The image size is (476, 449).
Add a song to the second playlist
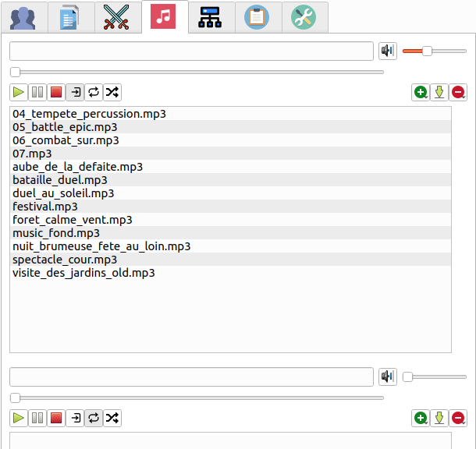(x=421, y=419)
